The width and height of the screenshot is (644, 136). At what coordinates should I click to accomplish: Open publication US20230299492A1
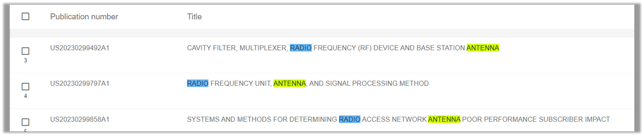(x=80, y=48)
